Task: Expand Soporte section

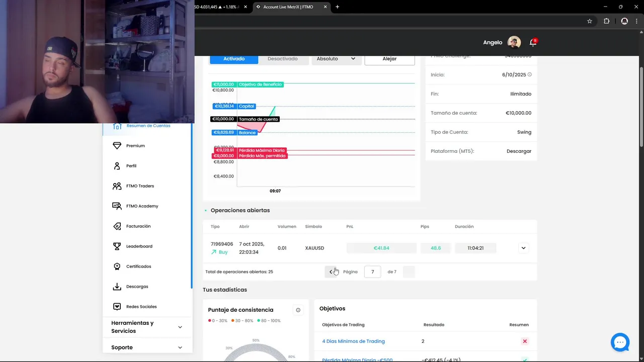Action: pos(147,347)
